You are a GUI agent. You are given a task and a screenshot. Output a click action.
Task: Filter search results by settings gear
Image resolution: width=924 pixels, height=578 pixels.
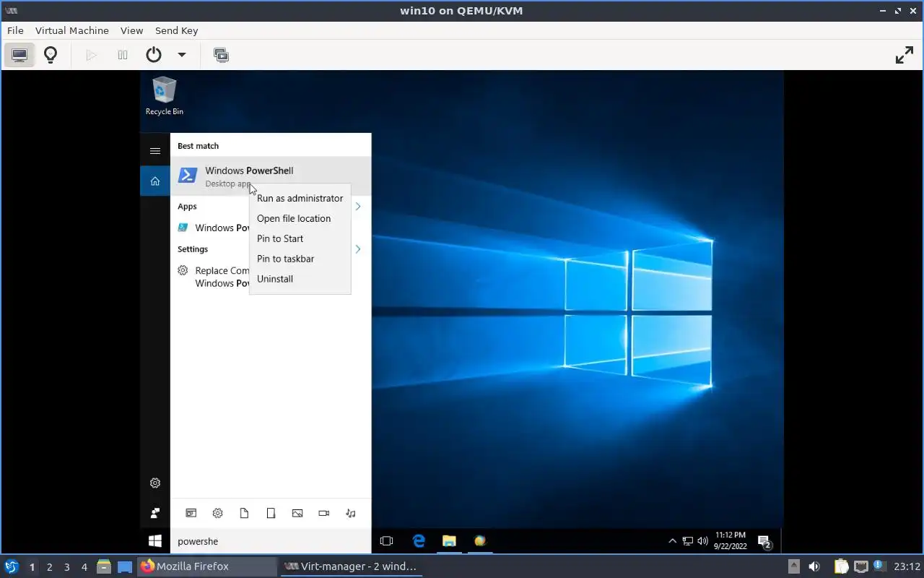point(218,513)
